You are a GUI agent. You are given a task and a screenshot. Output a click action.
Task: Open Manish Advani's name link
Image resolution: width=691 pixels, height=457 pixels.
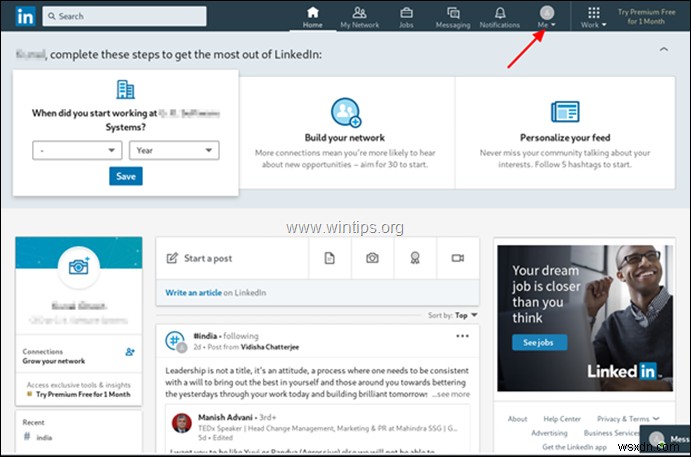point(225,417)
